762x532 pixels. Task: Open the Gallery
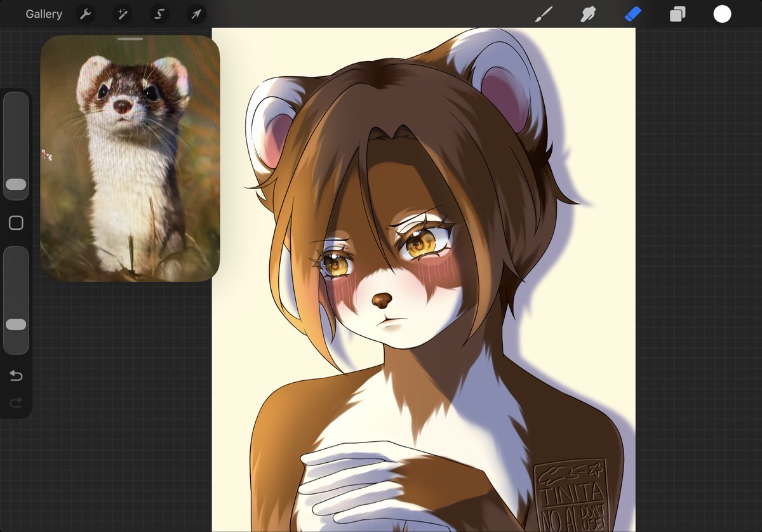pos(44,14)
